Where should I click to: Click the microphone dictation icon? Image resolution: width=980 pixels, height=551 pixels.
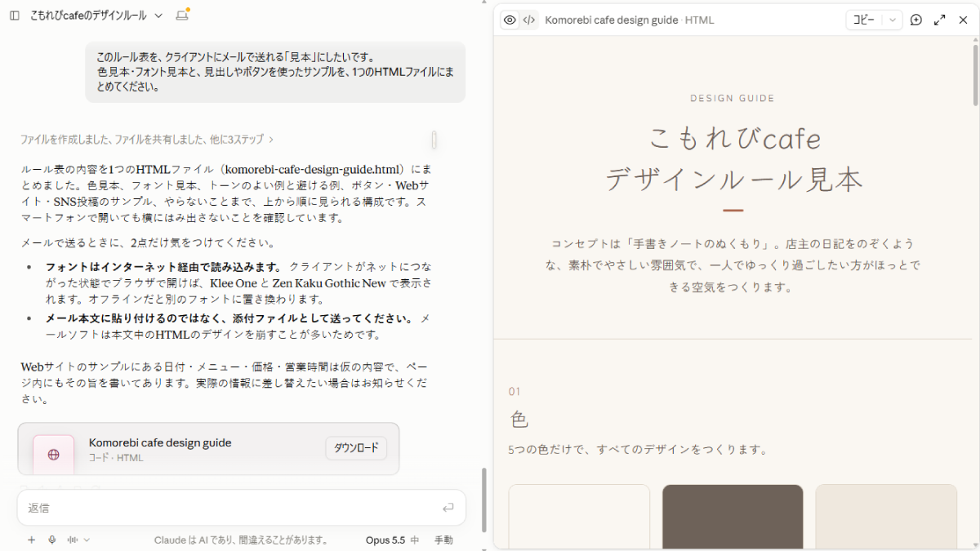[52, 540]
